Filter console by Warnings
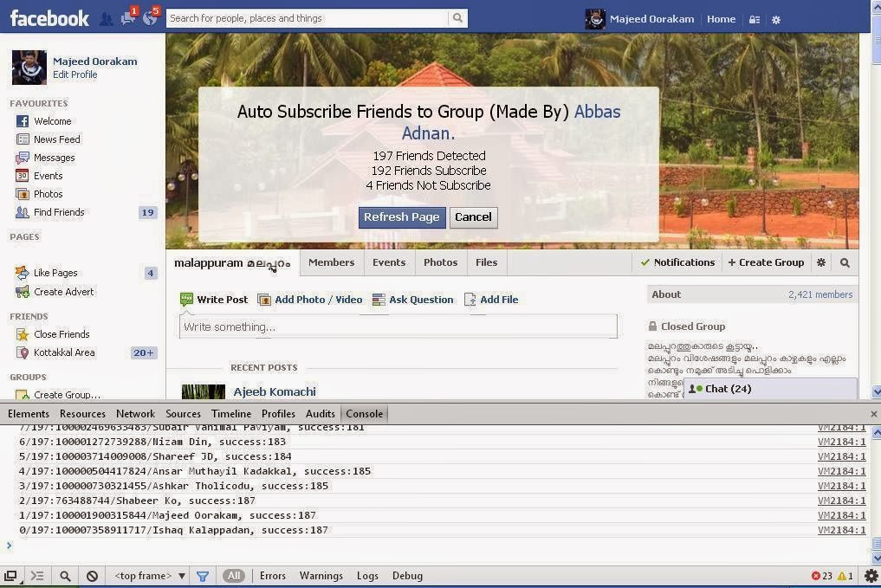Image resolution: width=881 pixels, height=588 pixels. (x=321, y=576)
